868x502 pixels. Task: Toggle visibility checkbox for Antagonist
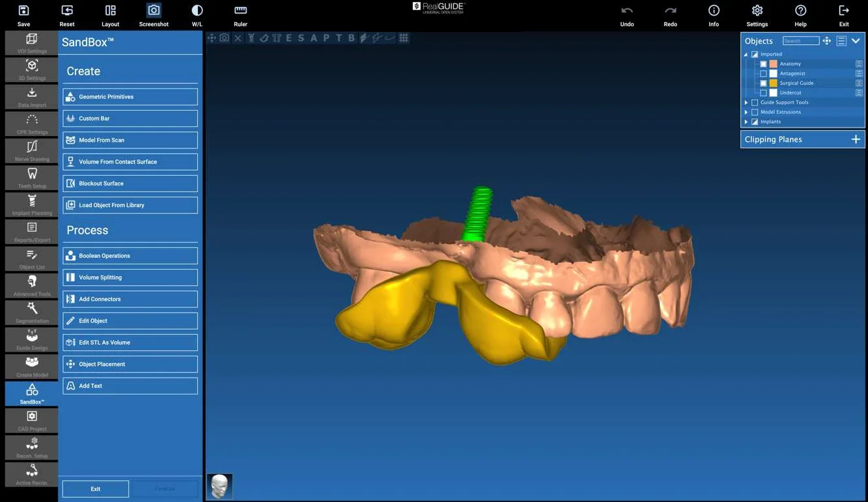pyautogui.click(x=763, y=74)
